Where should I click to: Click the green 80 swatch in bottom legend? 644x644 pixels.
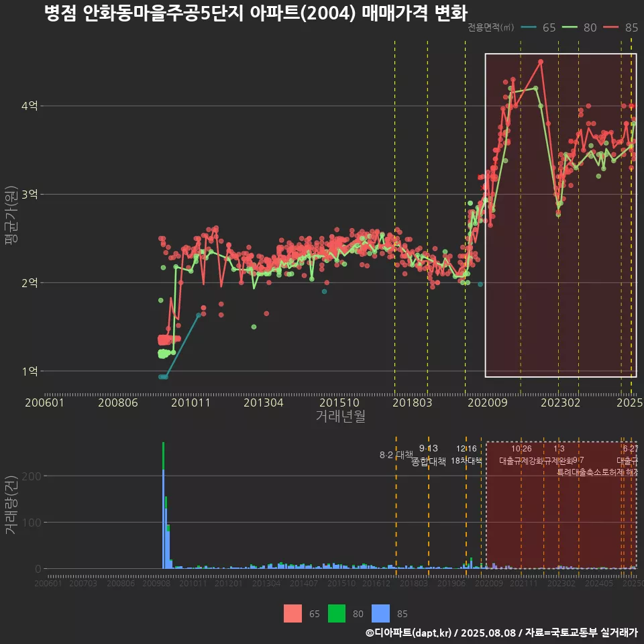pyautogui.click(x=337, y=614)
